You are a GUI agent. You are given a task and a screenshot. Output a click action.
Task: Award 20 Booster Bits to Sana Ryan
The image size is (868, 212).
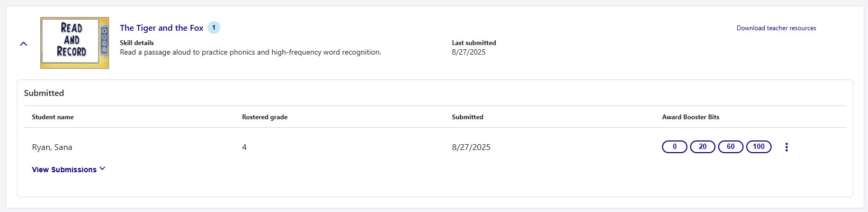(x=702, y=147)
